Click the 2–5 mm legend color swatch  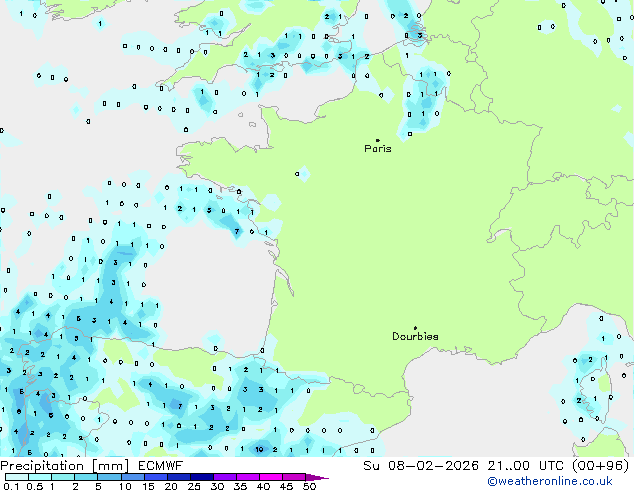coord(86,477)
